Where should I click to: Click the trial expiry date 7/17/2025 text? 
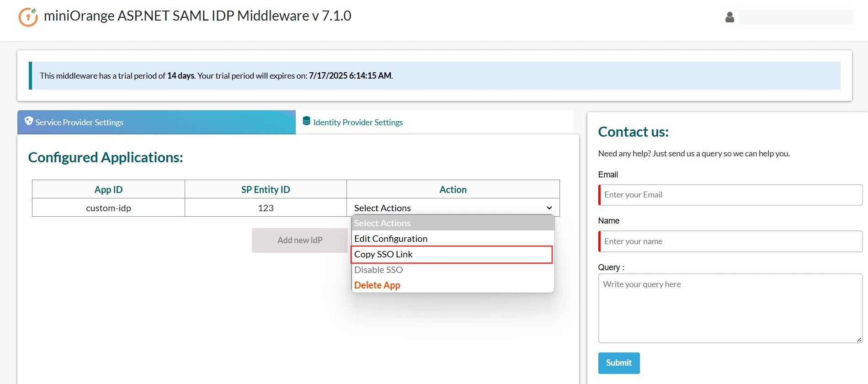point(351,75)
